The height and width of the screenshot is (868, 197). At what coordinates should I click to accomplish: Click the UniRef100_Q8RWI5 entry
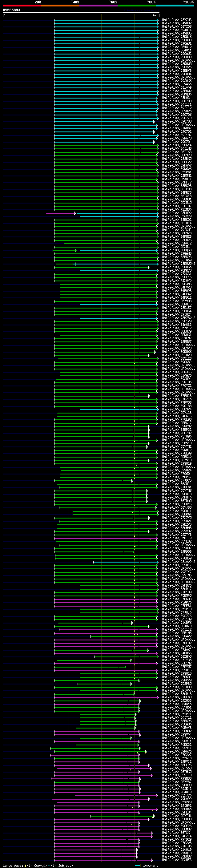[177, 304]
